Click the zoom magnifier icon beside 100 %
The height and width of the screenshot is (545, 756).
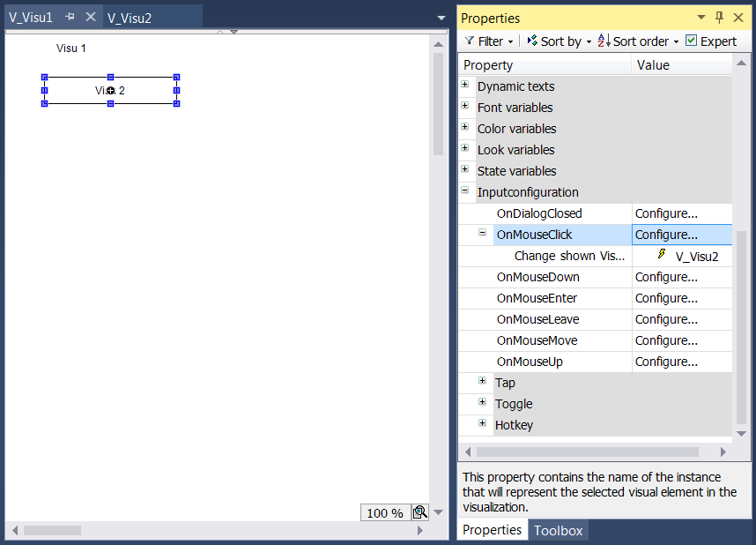click(420, 512)
